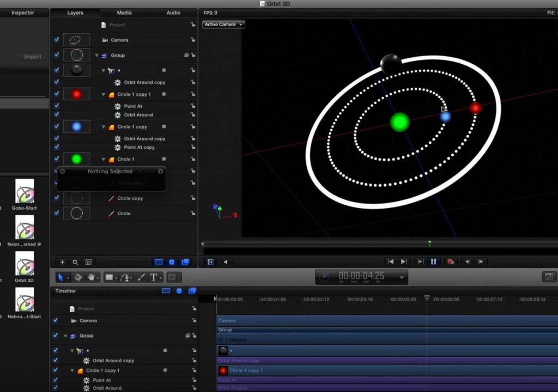Click the player mode button right of timecode
This screenshot has width=558, height=392.
pos(549,277)
